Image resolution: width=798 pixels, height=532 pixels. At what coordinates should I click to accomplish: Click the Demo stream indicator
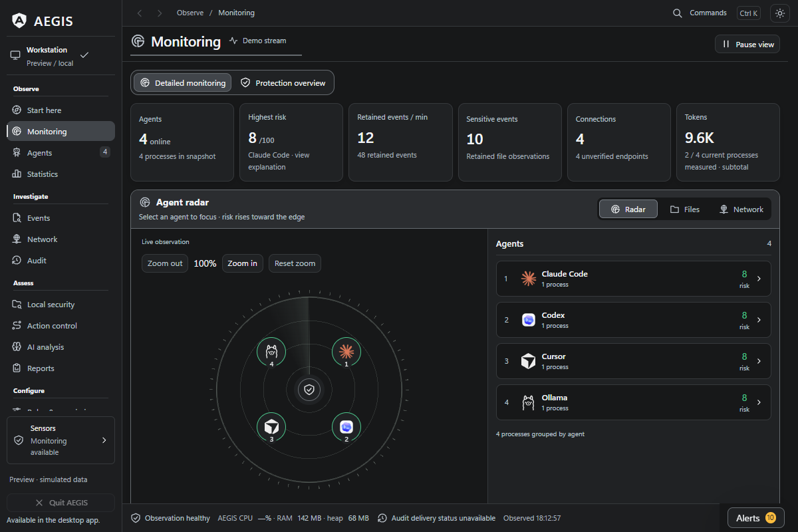point(257,41)
